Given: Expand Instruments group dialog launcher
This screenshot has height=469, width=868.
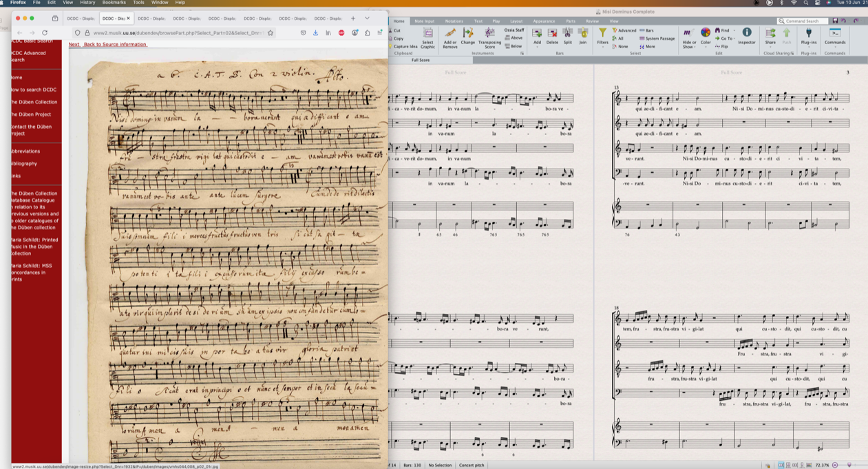Looking at the screenshot, I should tap(522, 54).
